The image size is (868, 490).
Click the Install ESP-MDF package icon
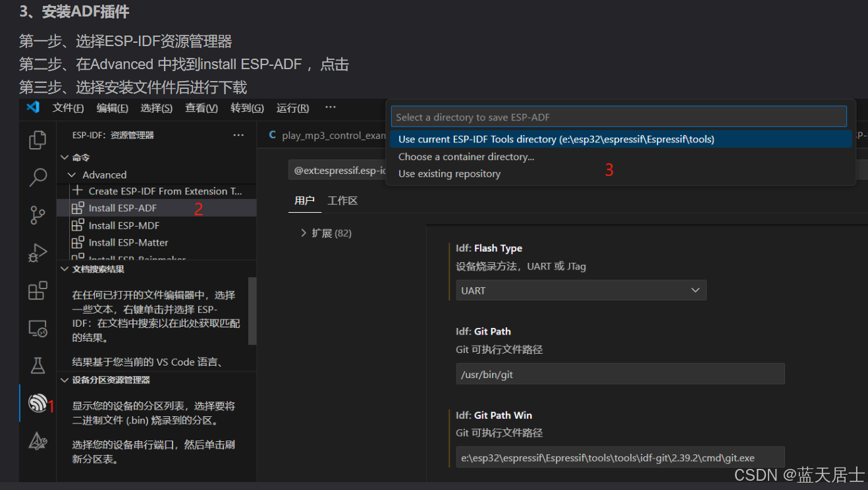(x=78, y=225)
